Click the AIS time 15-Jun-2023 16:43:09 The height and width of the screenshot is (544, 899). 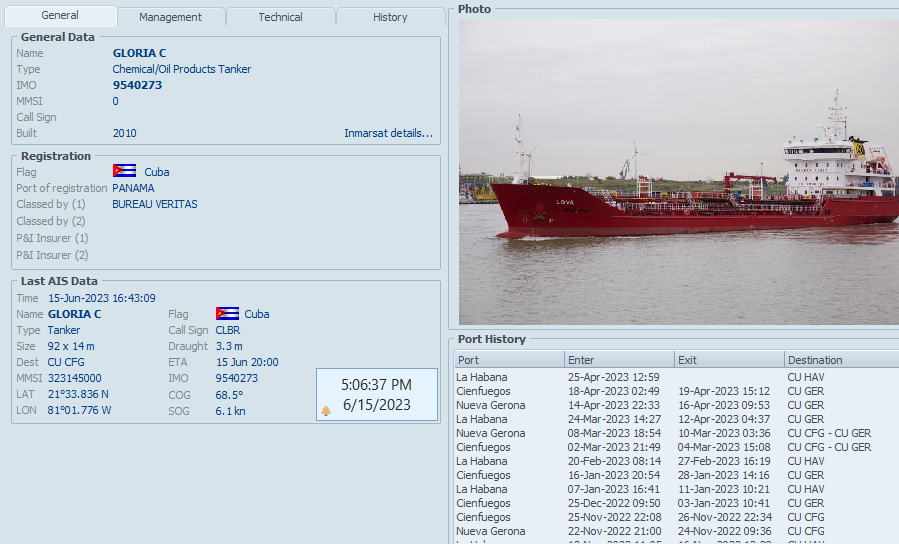pos(101,298)
